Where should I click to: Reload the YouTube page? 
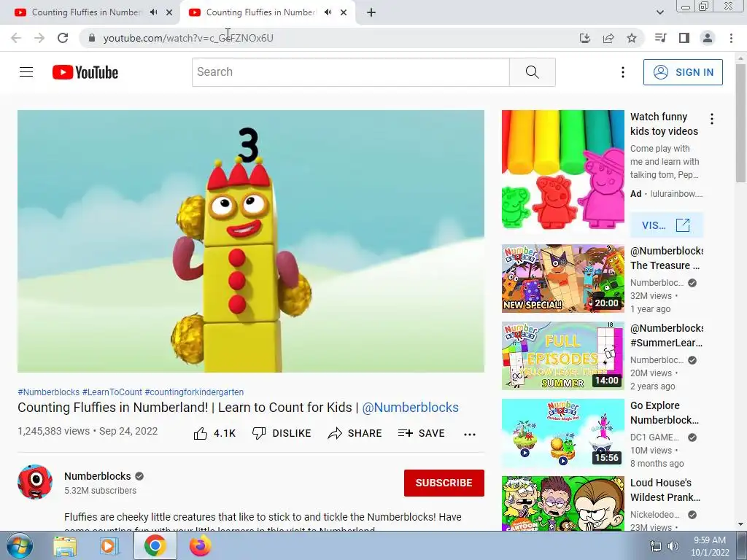pyautogui.click(x=63, y=38)
